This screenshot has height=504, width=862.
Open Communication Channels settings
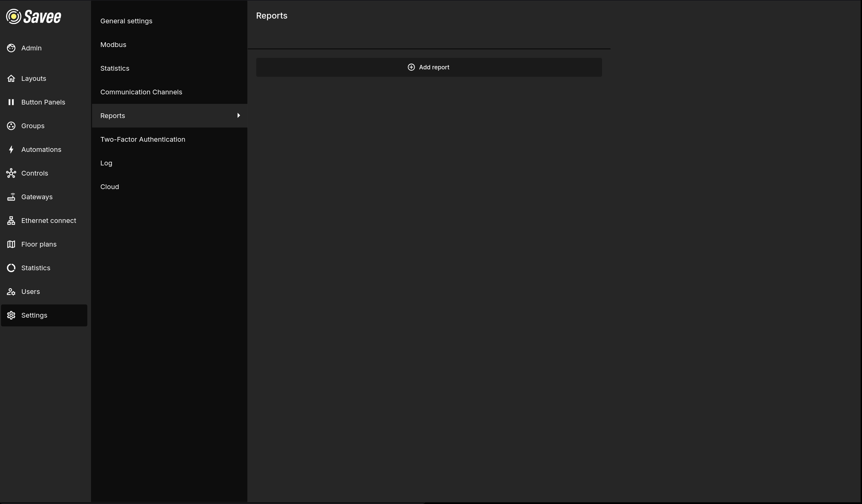[141, 92]
